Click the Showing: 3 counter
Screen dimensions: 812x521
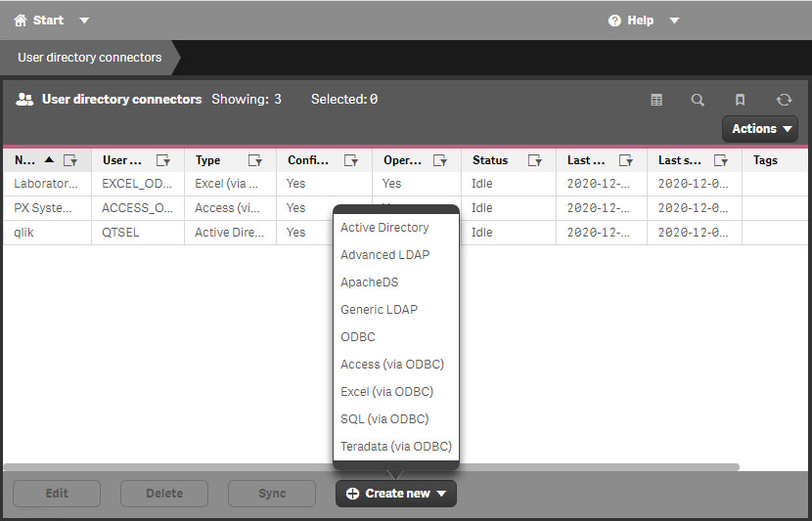pyautogui.click(x=247, y=100)
